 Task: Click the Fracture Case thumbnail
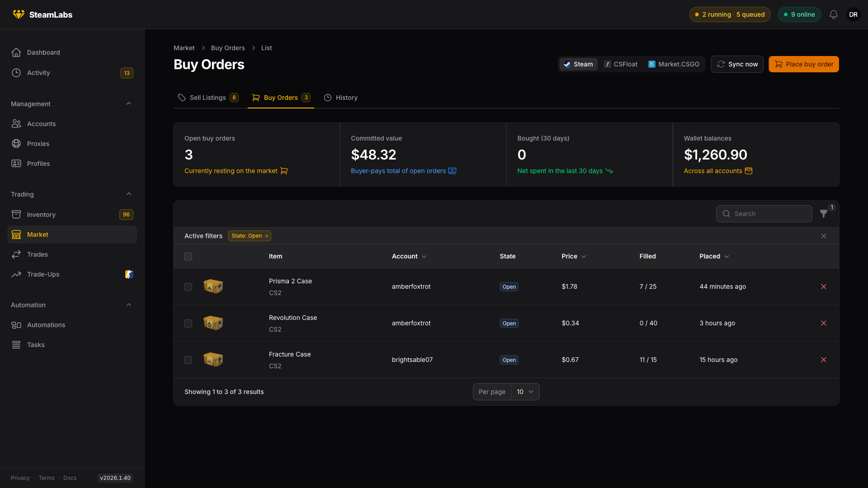pos(213,360)
